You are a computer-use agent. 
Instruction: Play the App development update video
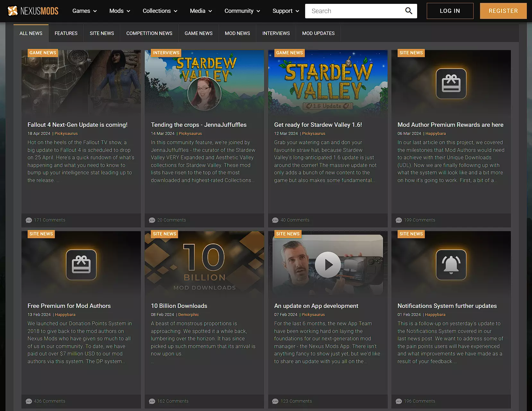328,265
